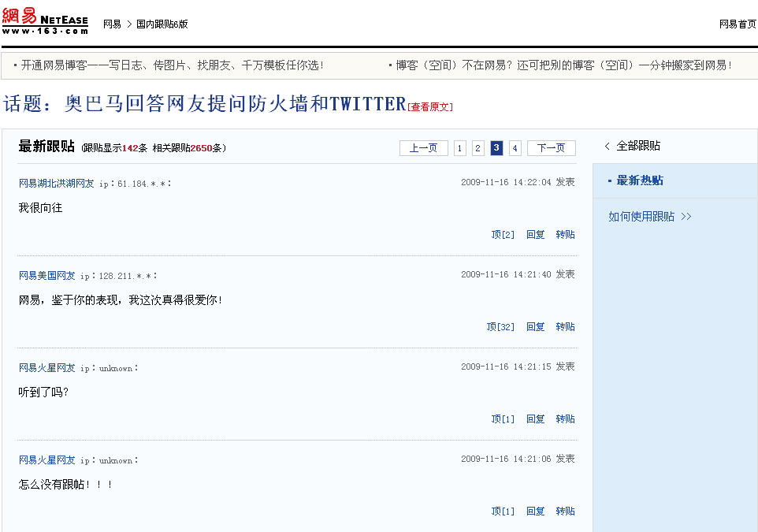
Task: Repost (转贴) the 怎么没有跟贴 comment
Action: [565, 512]
